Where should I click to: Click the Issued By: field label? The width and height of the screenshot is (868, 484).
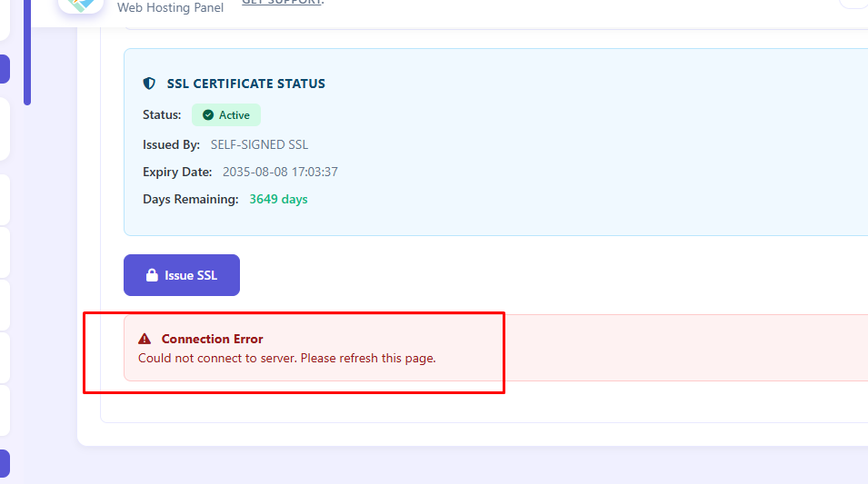[x=171, y=144]
